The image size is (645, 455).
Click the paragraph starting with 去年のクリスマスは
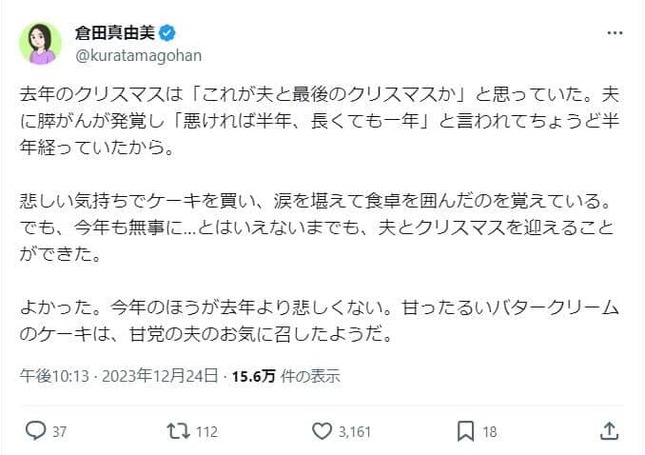click(x=320, y=127)
